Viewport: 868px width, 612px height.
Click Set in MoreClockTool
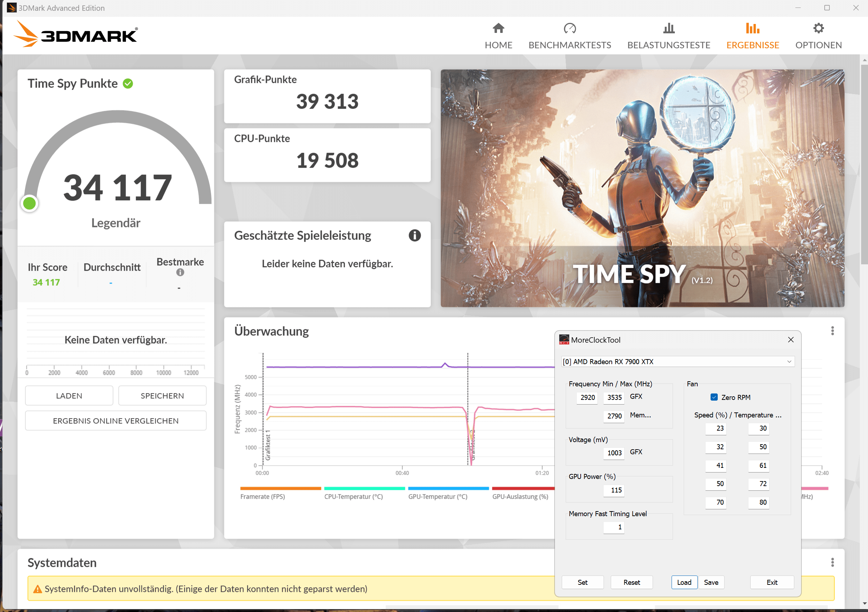click(x=582, y=582)
